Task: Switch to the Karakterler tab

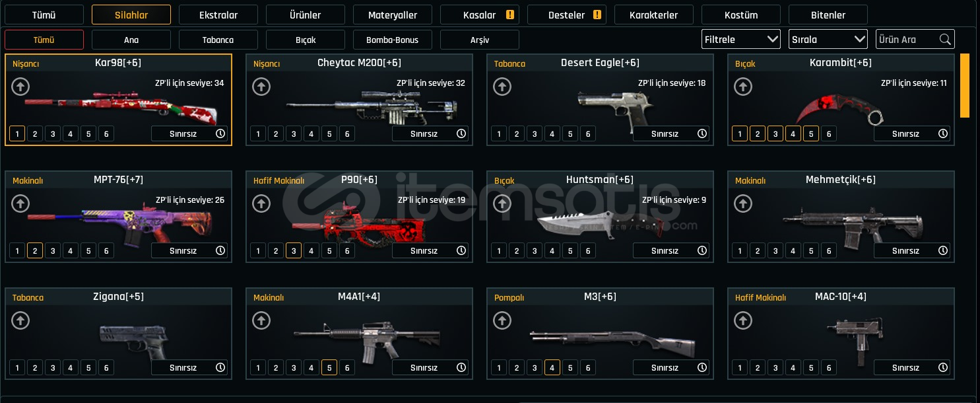Action: [x=653, y=15]
